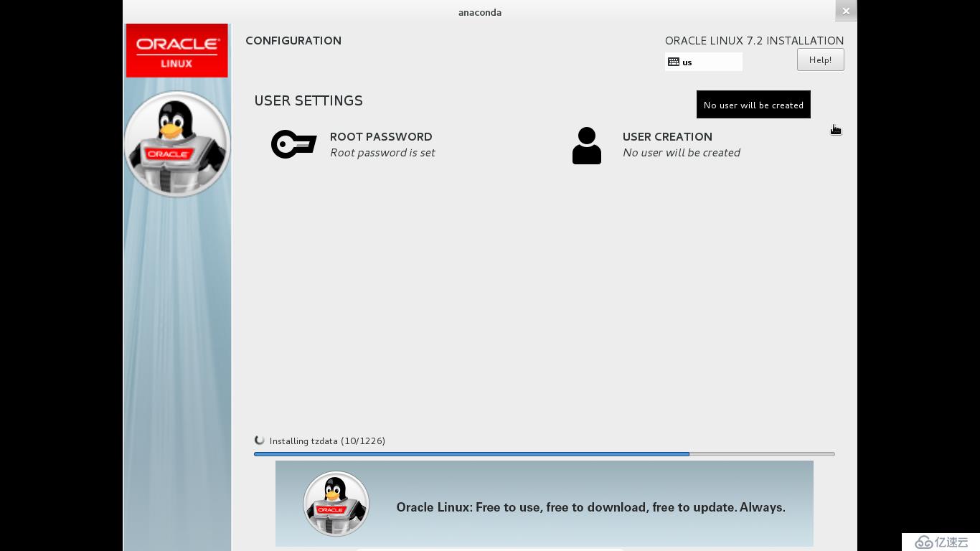Screen dimensions: 980x551
Task: Click the "Installing tzdata (10/1226)" status text
Action: click(327, 441)
